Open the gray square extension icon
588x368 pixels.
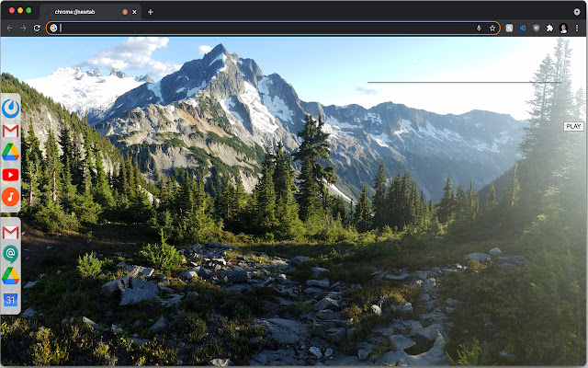[x=509, y=29]
